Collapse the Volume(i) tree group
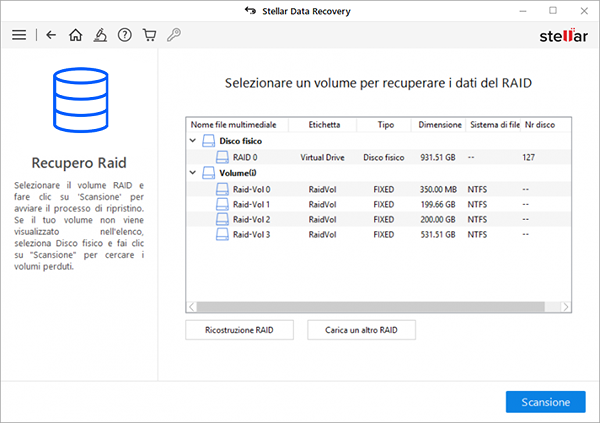Image resolution: width=600 pixels, height=423 pixels. click(x=193, y=173)
